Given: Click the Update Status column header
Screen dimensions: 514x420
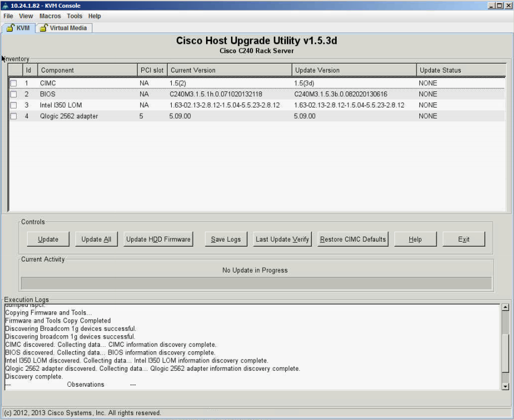Looking at the screenshot, I should tap(461, 70).
